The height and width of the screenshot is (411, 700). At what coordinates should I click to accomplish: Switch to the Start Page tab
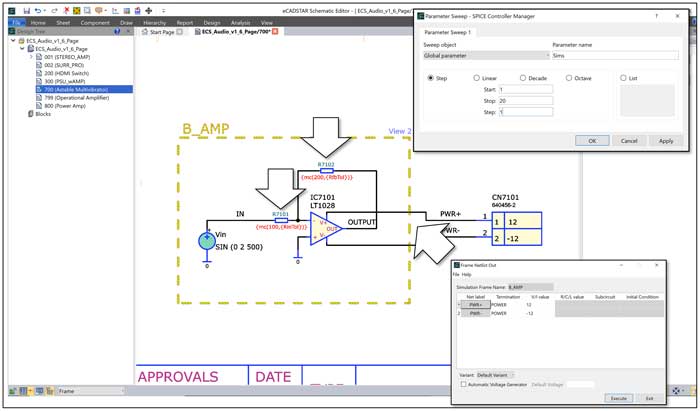pyautogui.click(x=162, y=32)
